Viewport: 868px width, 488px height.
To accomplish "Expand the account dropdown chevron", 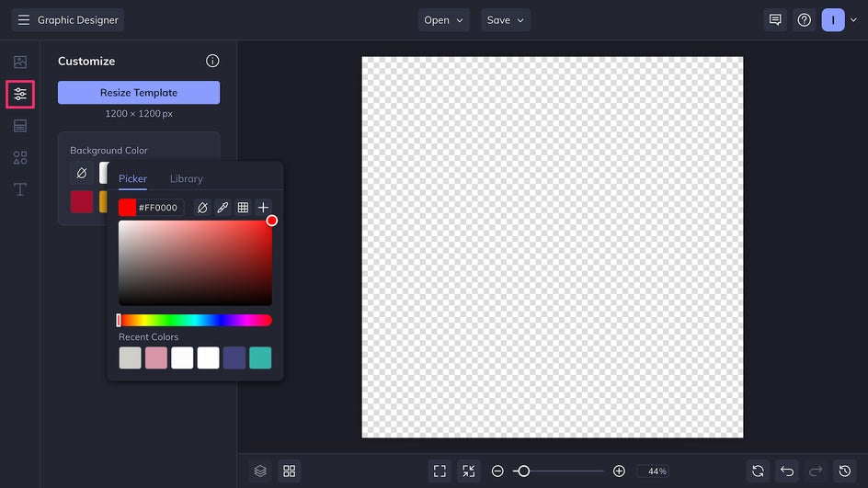I will point(853,20).
